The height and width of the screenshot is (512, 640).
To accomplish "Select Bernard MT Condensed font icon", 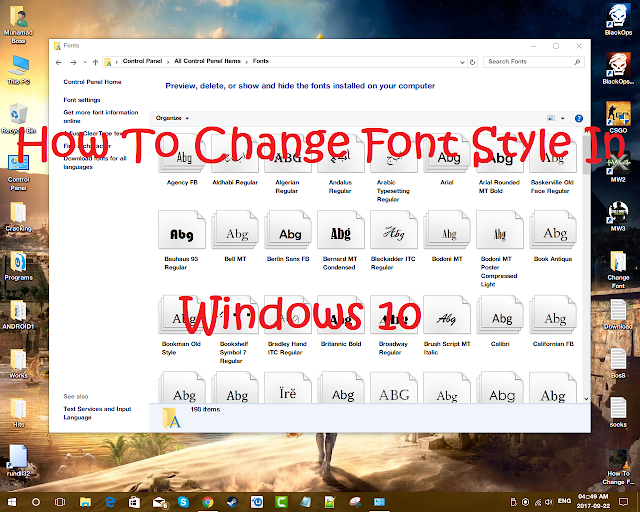I will coord(341,230).
